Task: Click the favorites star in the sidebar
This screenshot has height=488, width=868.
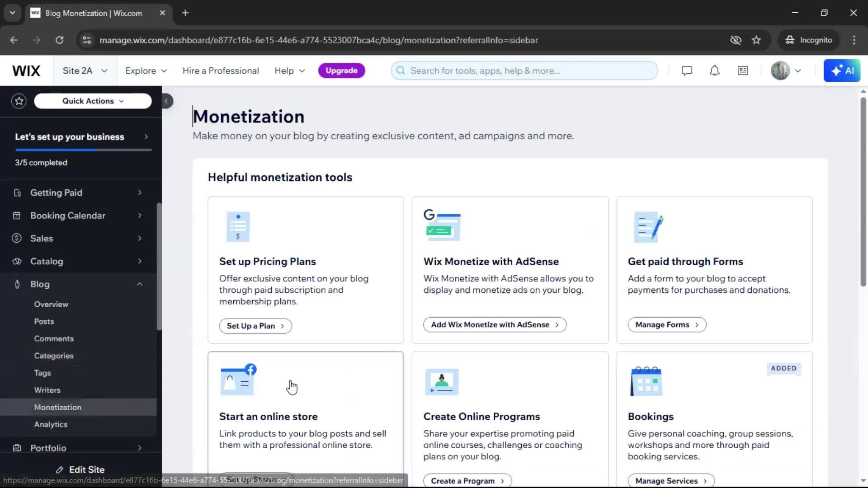Action: click(19, 101)
